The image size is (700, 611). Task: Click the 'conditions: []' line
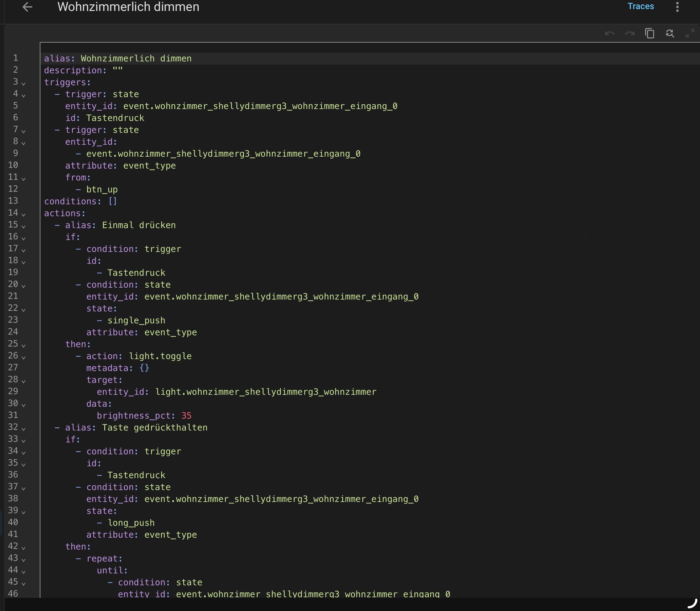pyautogui.click(x=81, y=201)
